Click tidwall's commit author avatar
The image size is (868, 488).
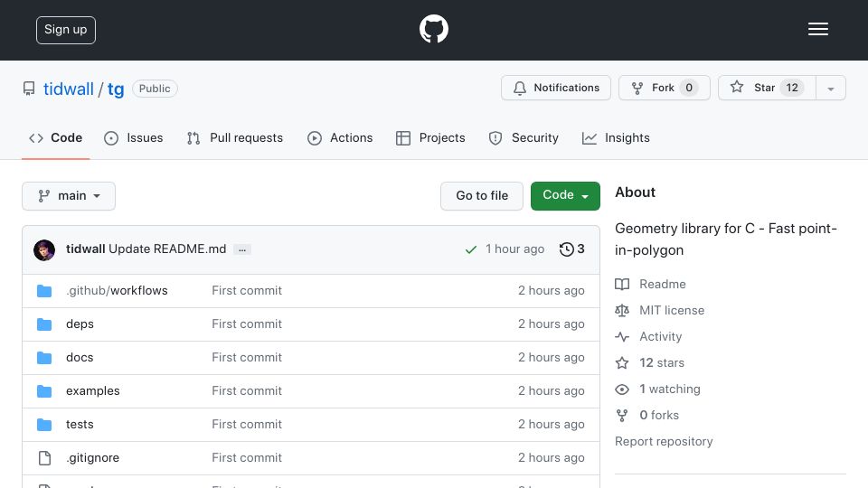44,250
